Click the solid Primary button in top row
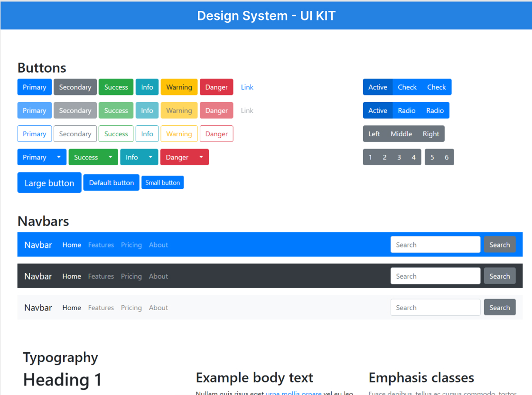The width and height of the screenshot is (532, 395). click(x=34, y=87)
